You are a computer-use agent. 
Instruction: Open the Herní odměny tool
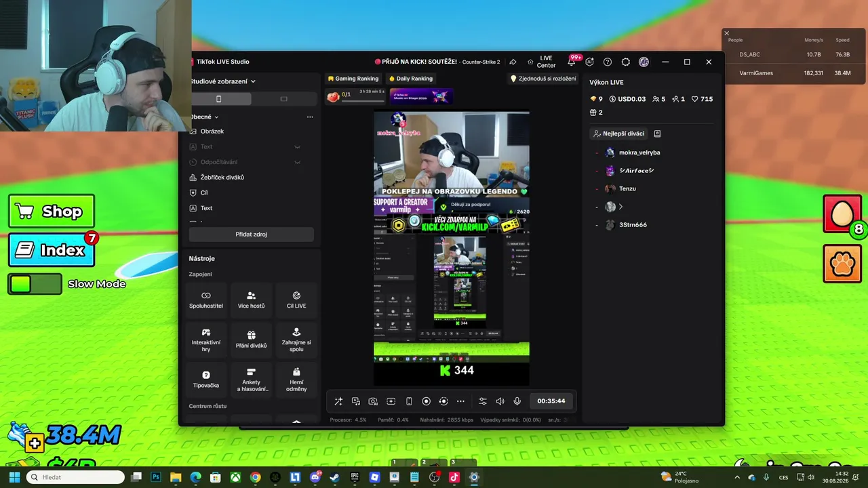(296, 380)
